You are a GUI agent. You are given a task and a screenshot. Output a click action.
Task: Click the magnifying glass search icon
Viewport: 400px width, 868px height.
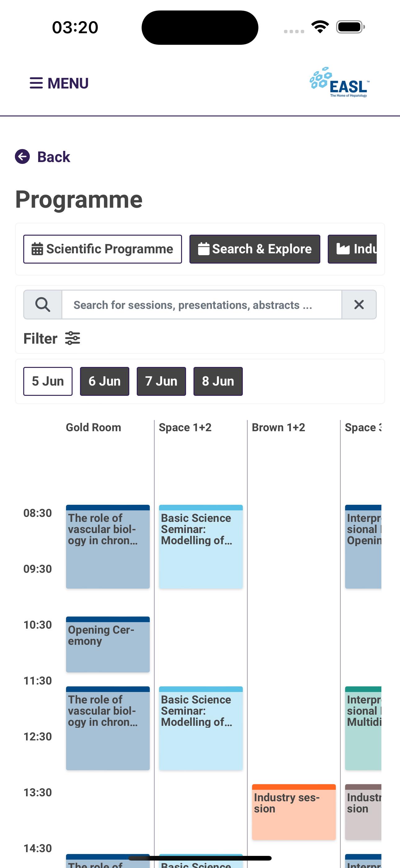coord(43,305)
